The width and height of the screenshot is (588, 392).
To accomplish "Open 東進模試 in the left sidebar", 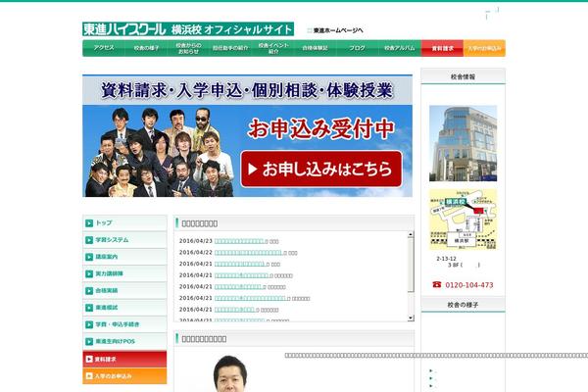I will 124,307.
